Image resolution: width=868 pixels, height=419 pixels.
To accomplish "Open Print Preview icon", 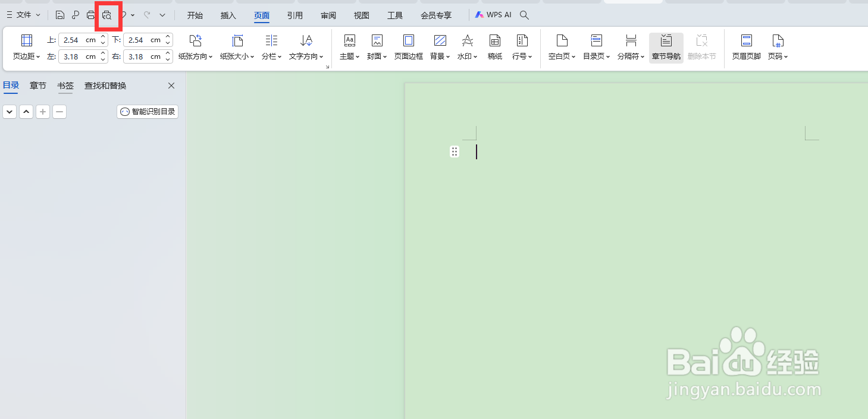I will pos(107,15).
